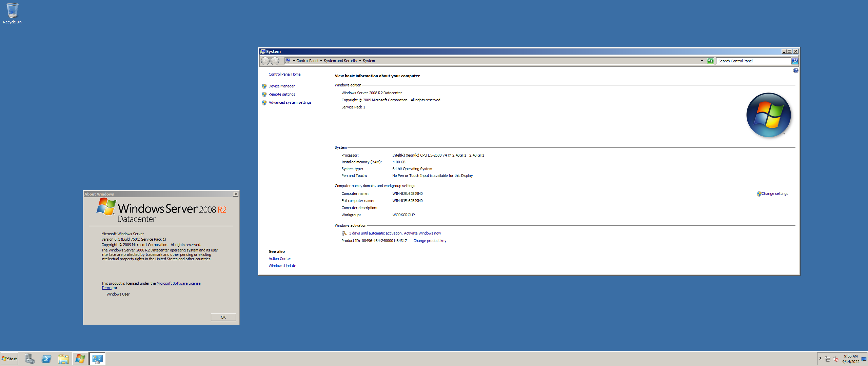Select the WORKGROUP value
Viewport: 868px width, 366px height.
403,215
